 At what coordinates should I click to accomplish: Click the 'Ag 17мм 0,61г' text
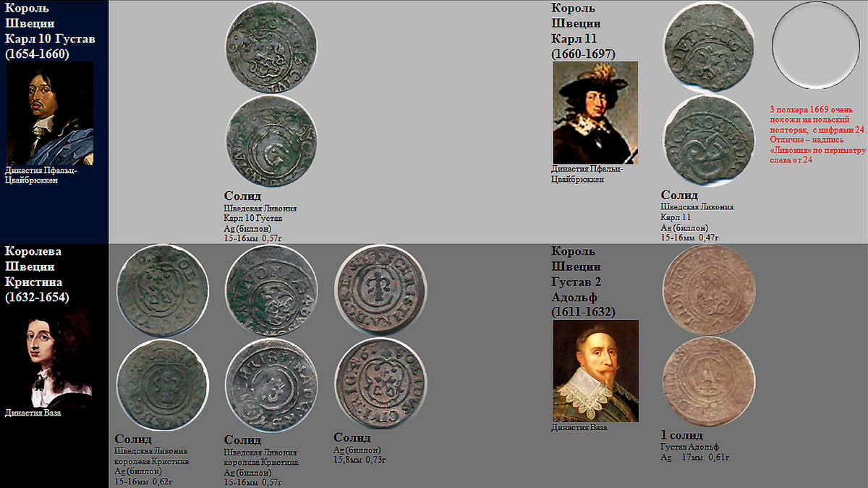695,458
